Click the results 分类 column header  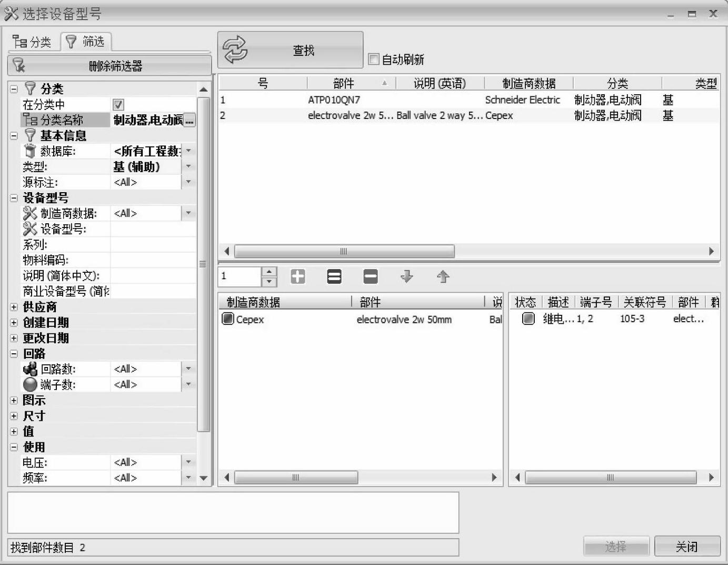[x=617, y=83]
